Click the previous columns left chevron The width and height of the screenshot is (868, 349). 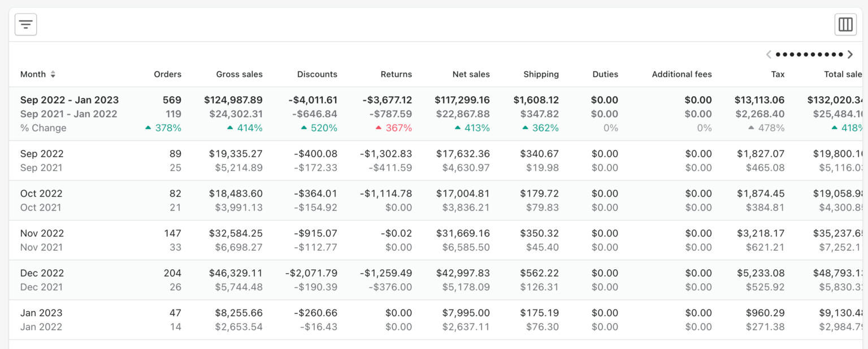769,54
